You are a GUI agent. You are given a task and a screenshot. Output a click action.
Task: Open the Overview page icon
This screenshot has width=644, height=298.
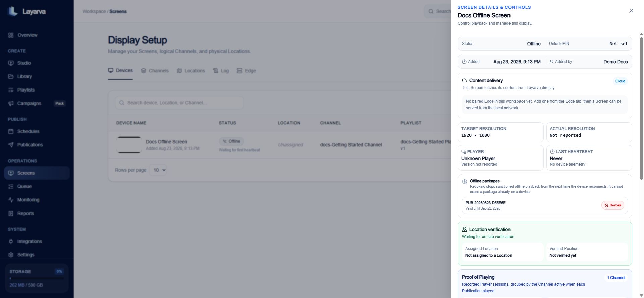(11, 35)
